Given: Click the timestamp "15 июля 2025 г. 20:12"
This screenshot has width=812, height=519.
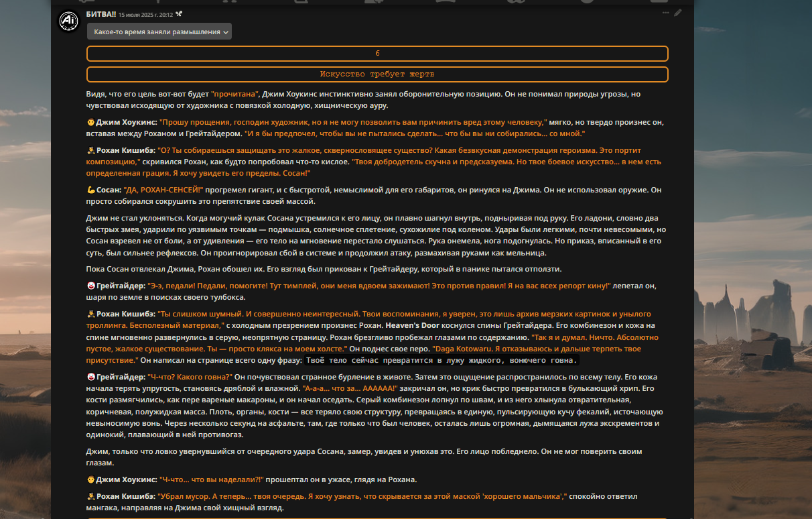Looking at the screenshot, I should coord(145,14).
